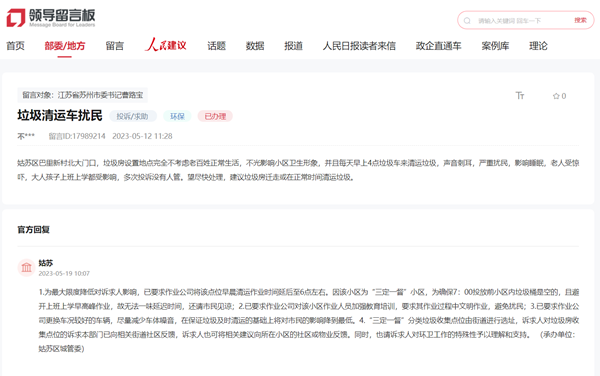The width and height of the screenshot is (600, 376).
Task: Click the red 搜索 button
Action: coord(580,20)
